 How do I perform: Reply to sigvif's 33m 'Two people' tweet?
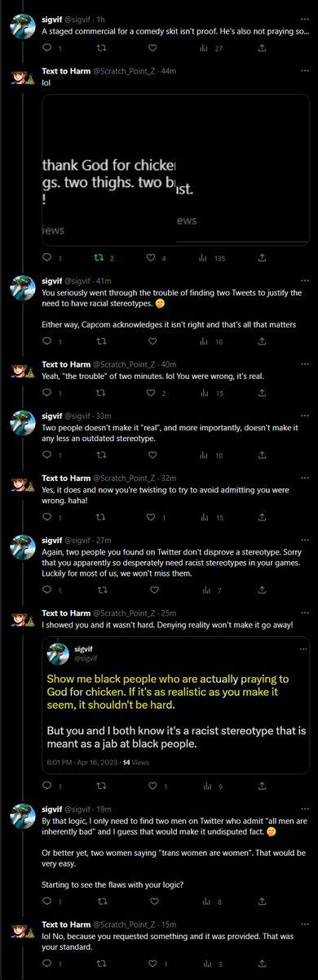46,457
